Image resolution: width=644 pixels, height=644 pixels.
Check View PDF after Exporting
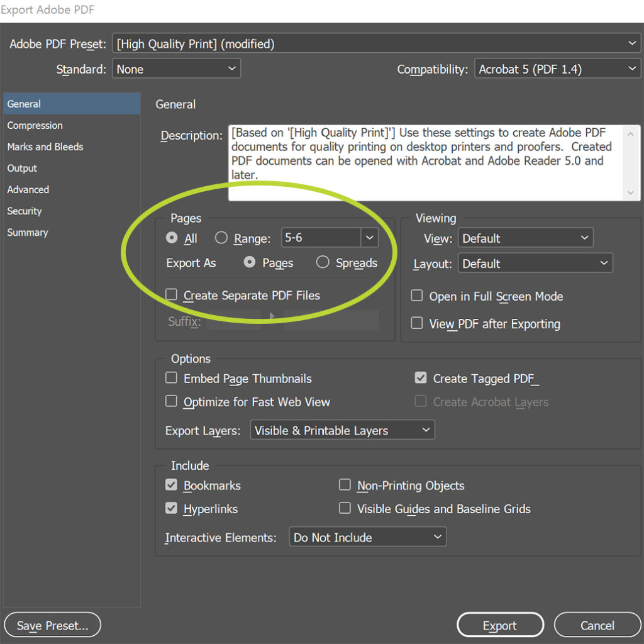pos(417,323)
